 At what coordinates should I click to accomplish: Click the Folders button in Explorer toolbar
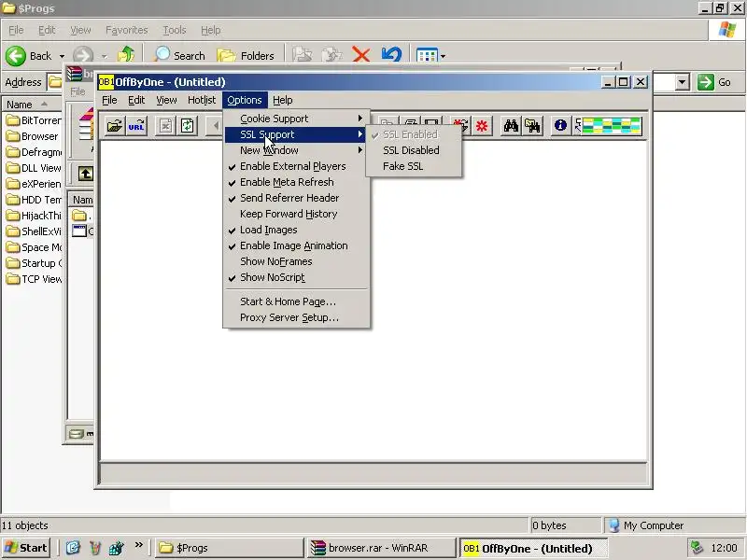click(246, 55)
